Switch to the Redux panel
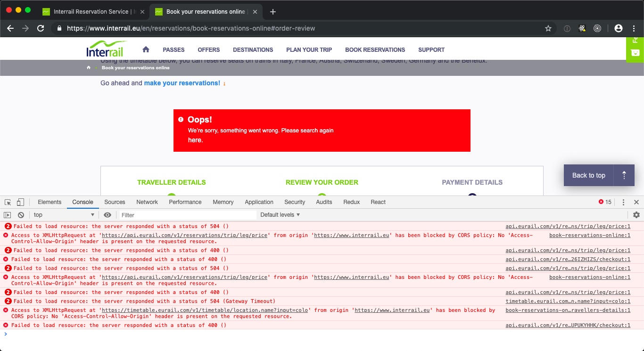This screenshot has width=644, height=351. 352,202
